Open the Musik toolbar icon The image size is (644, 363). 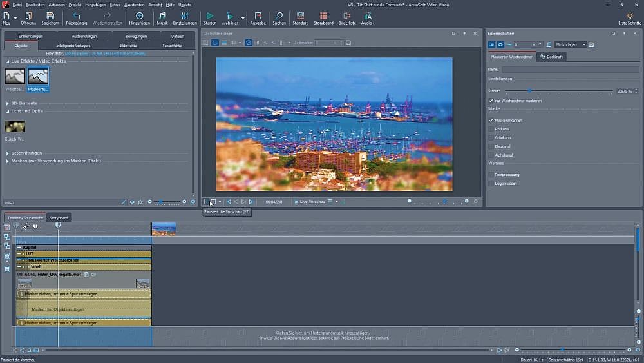click(162, 15)
